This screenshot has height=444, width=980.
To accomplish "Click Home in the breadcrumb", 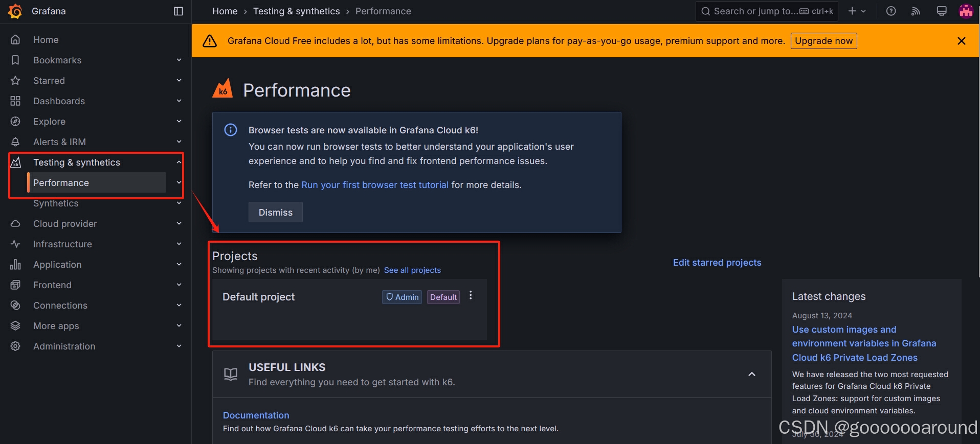I will point(225,11).
